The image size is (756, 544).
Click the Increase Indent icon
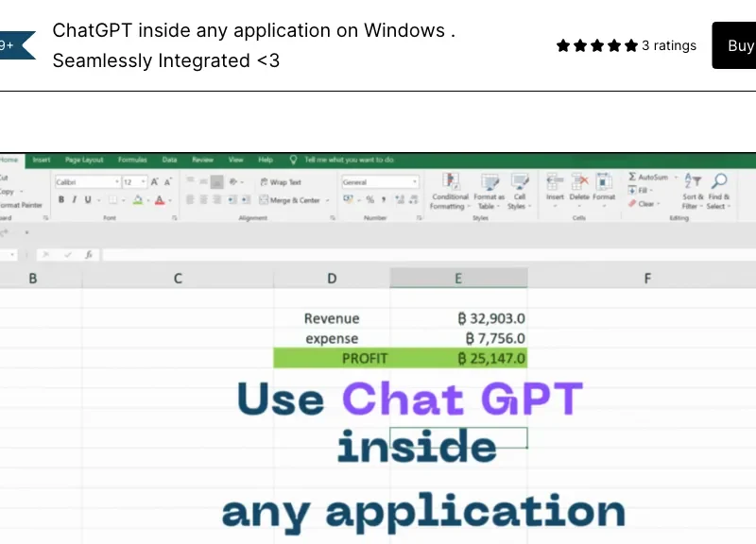[246, 199]
